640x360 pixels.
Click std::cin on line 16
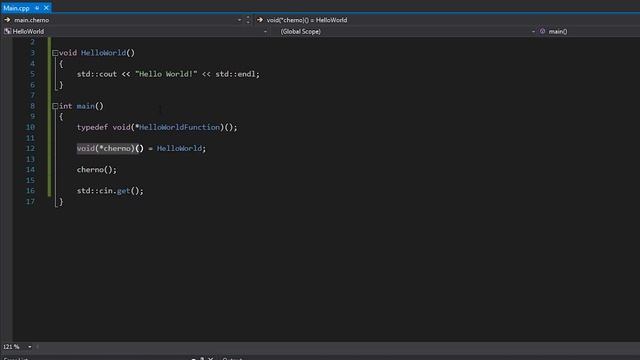click(95, 191)
